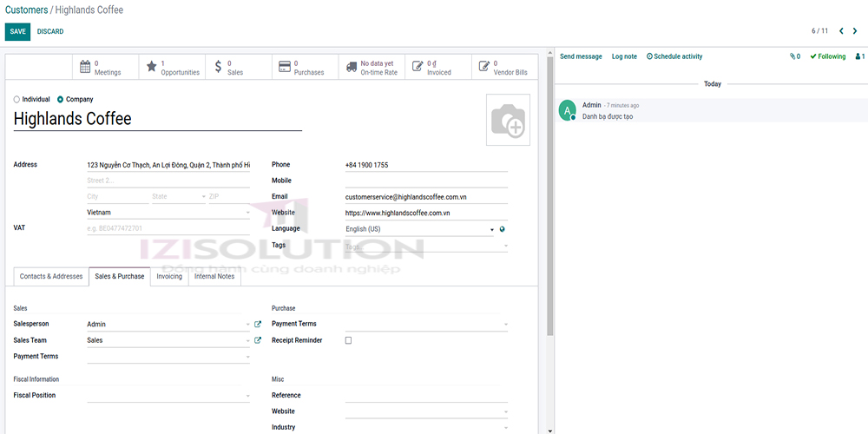Screen dimensions: 868x434
Task: Click the empty Mobile field
Action: click(426, 181)
